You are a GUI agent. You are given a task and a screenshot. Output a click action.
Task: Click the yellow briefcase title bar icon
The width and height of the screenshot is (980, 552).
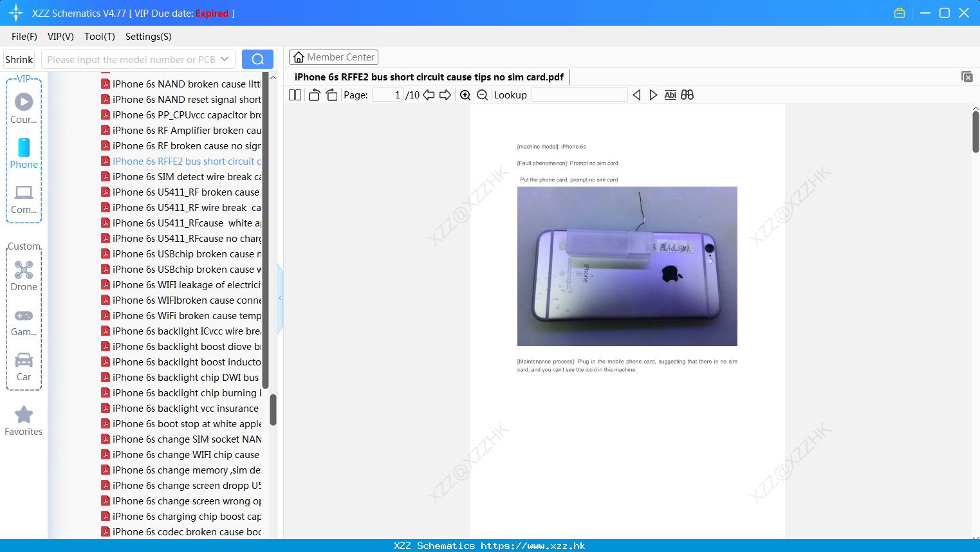tap(900, 13)
